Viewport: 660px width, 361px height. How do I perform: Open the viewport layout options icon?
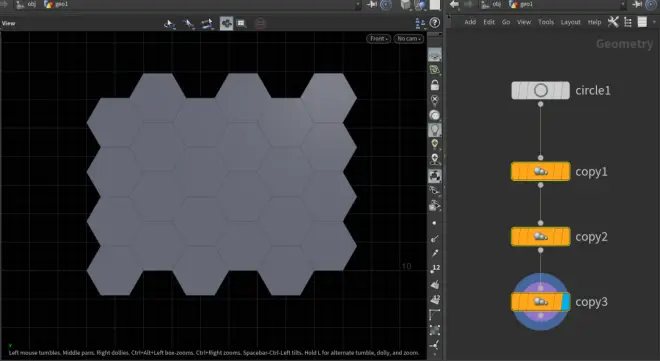coord(420,23)
